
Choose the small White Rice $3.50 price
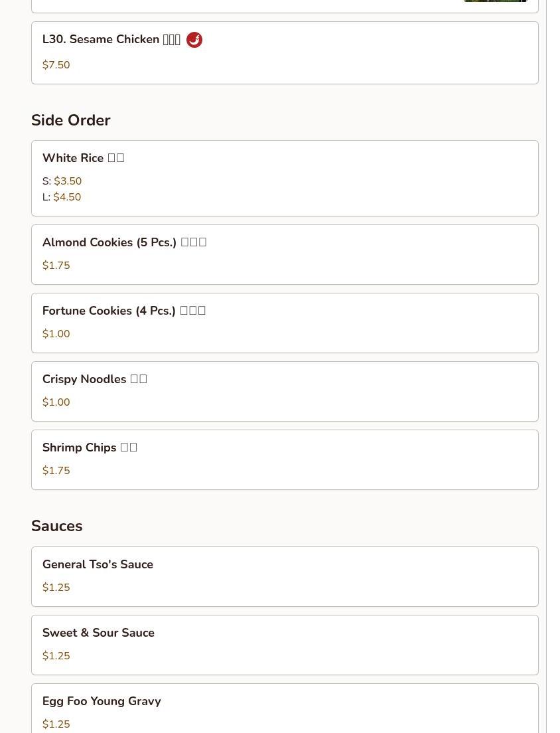pyautogui.click(x=67, y=181)
